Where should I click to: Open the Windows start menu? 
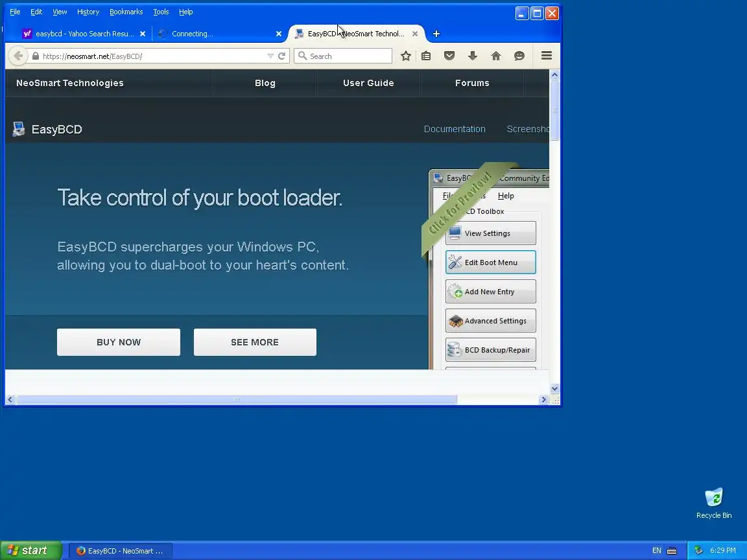pos(31,550)
